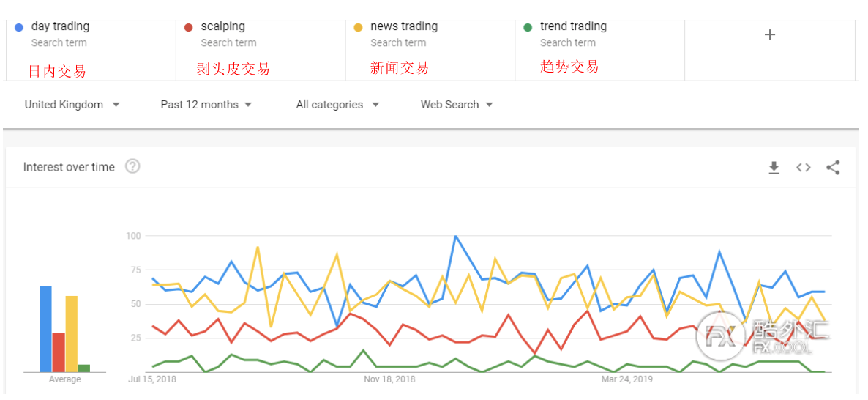Click the green trend trading dot
The height and width of the screenshot is (400, 868).
[528, 27]
